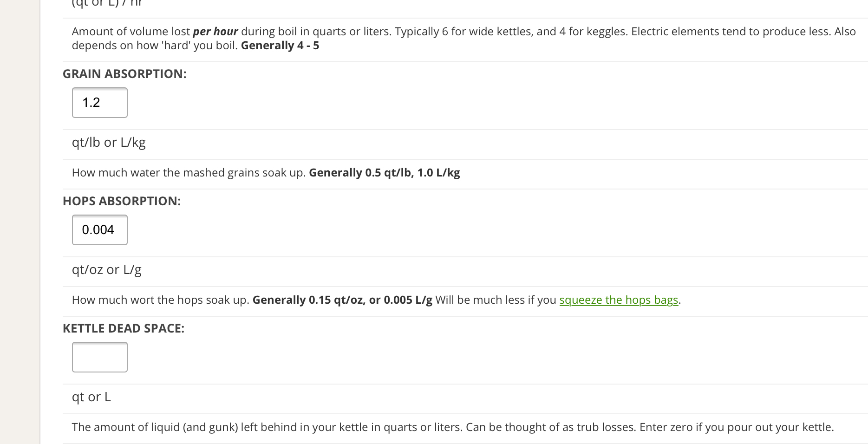The image size is (868, 444).
Task: Open the 'squeeze the hops bags' link
Action: [x=618, y=300]
